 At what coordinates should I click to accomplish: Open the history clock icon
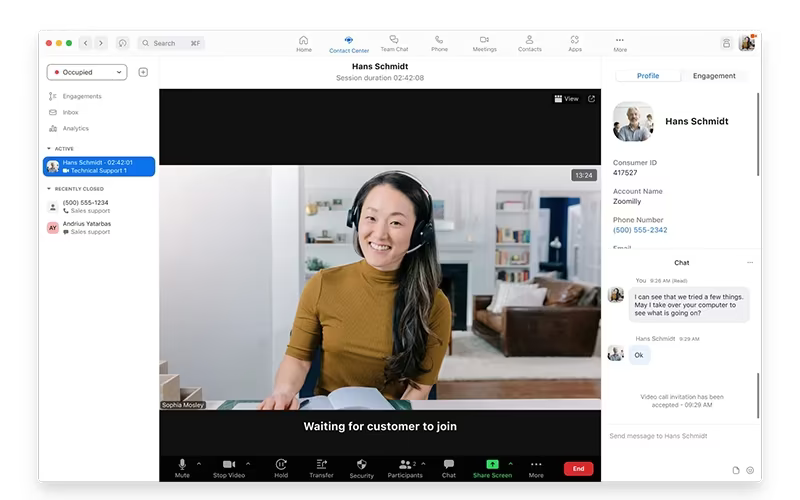click(122, 43)
